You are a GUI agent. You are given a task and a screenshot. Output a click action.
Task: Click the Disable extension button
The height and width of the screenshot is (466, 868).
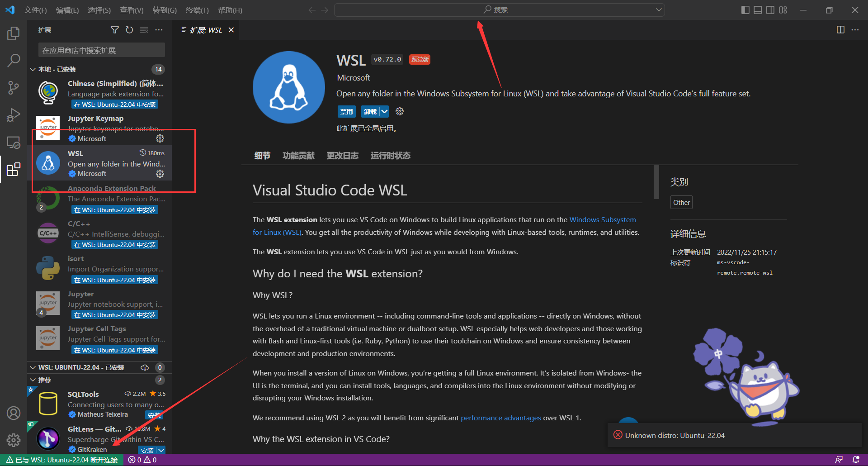(346, 111)
